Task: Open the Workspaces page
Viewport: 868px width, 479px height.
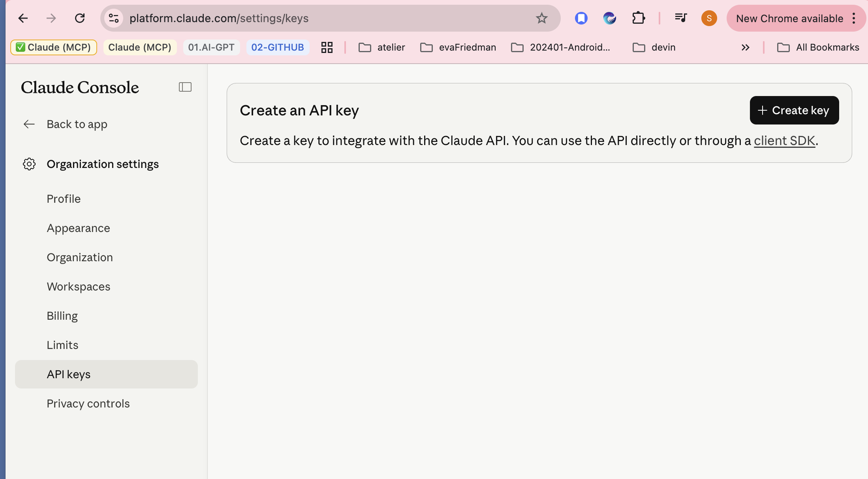Action: (x=79, y=287)
